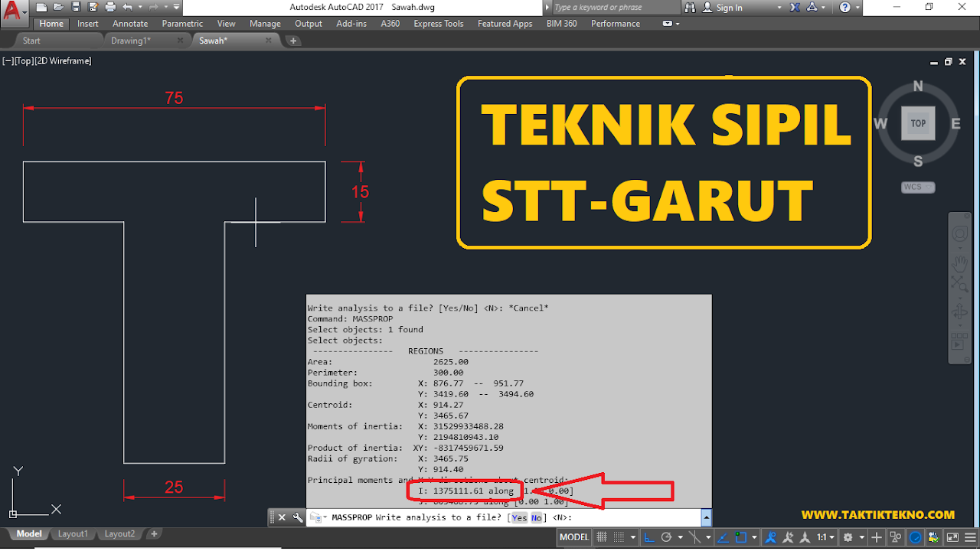Screen dimensions: 980x551
Task: Click the Autodesk Exchange Apps X icon
Action: [794, 7]
